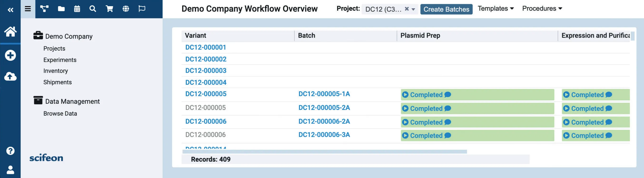Open batch link DC12-000006-2A
The height and width of the screenshot is (178, 644).
[x=324, y=121]
